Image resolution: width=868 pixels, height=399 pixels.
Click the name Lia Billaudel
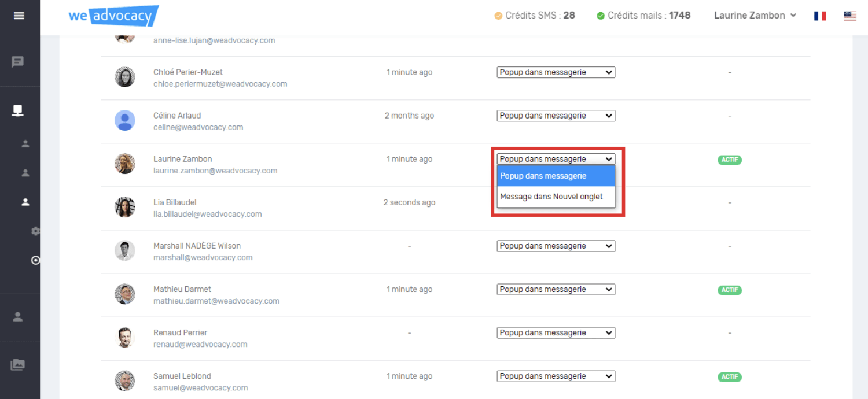pyautogui.click(x=175, y=202)
